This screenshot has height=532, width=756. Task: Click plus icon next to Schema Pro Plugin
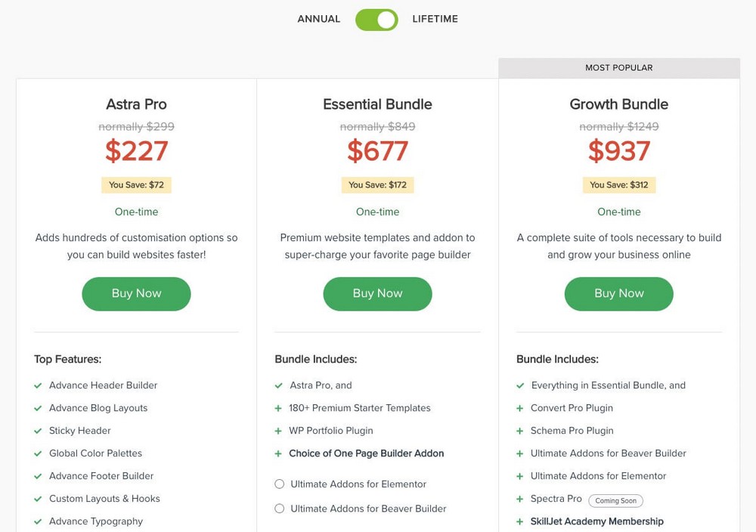click(x=520, y=431)
